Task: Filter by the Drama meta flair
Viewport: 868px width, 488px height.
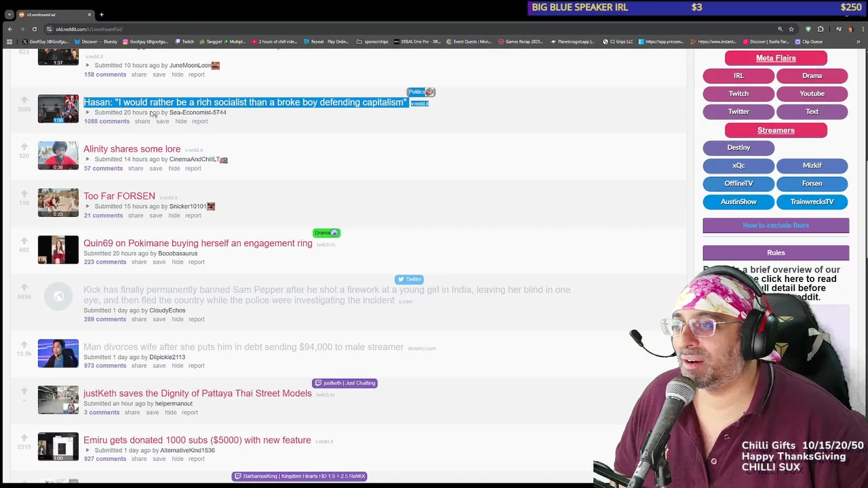Action: coord(812,76)
